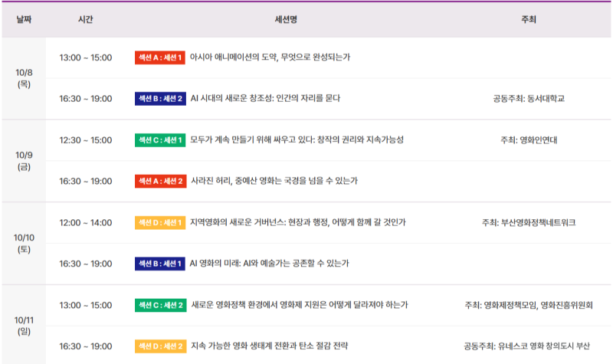This screenshot has width=613, height=364.
Task: Open session 아시아 애니메이션의 도약, 무엇으로 완성되는가
Action: tap(270, 57)
